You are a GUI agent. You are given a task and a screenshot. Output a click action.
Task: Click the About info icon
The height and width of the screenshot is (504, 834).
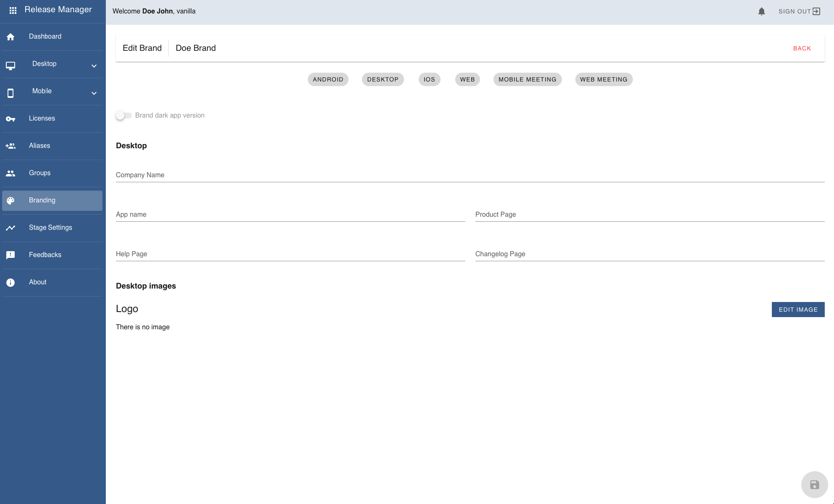(x=10, y=283)
